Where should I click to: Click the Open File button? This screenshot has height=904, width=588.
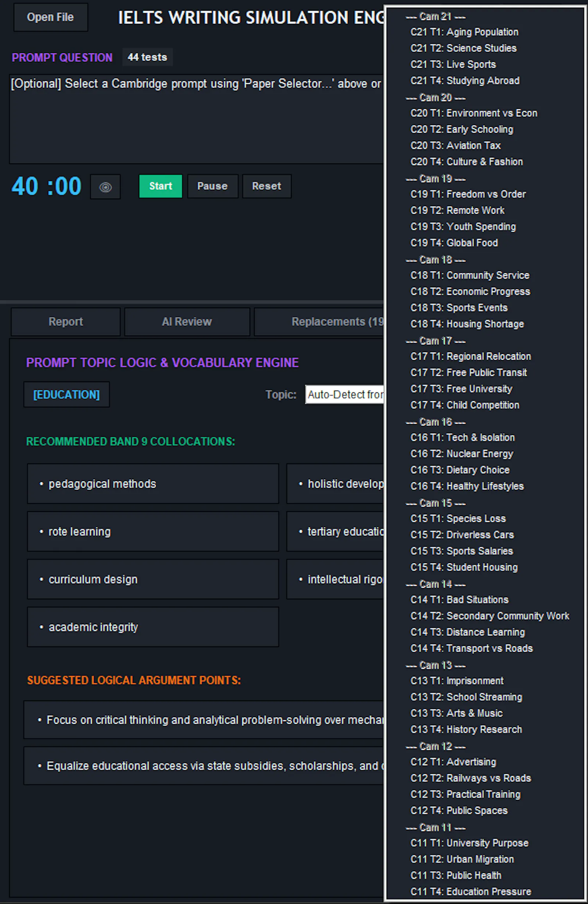coord(50,17)
